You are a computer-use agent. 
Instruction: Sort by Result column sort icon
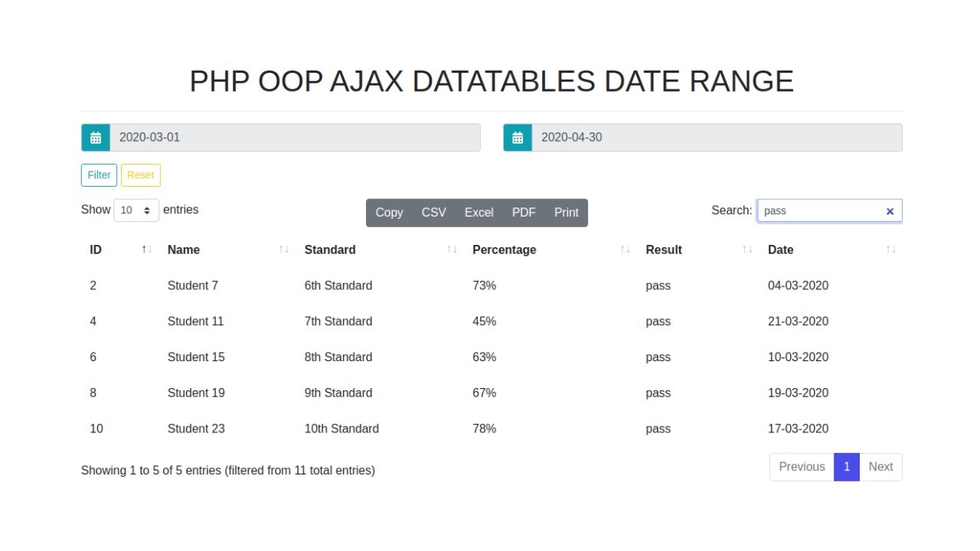click(x=747, y=249)
